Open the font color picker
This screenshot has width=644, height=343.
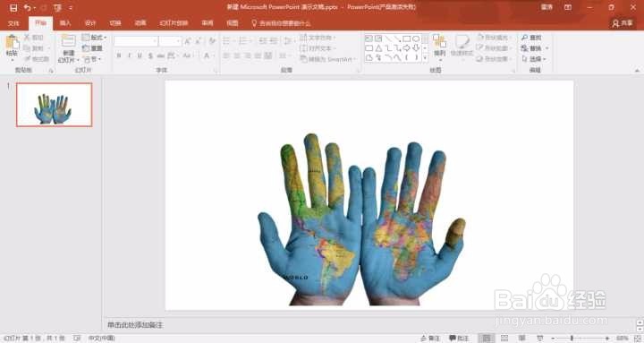pyautogui.click(x=208, y=56)
